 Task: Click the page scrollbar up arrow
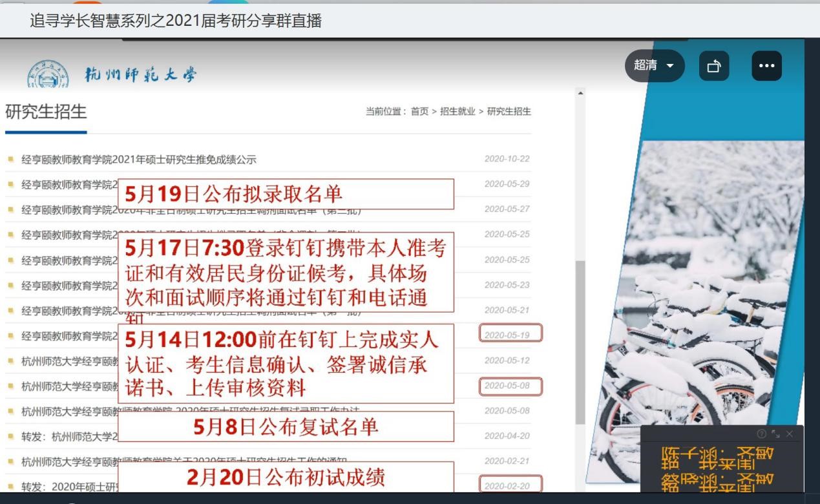(x=580, y=94)
